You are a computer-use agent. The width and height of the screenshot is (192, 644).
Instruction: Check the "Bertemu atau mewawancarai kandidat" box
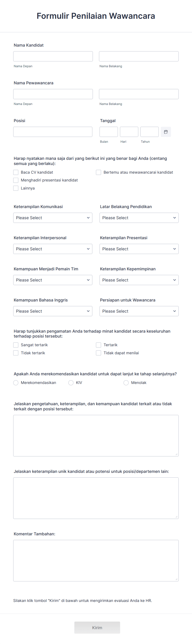tap(98, 172)
